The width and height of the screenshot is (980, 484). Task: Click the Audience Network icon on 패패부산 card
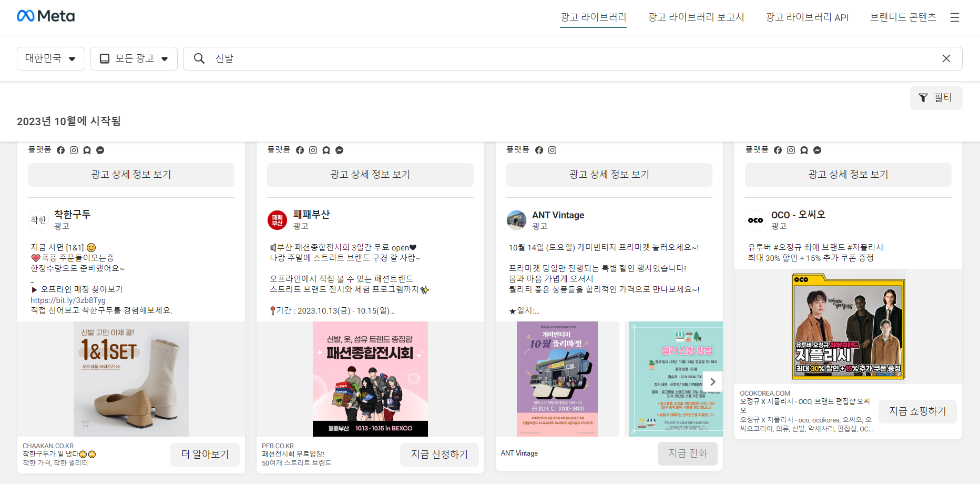coord(326,150)
